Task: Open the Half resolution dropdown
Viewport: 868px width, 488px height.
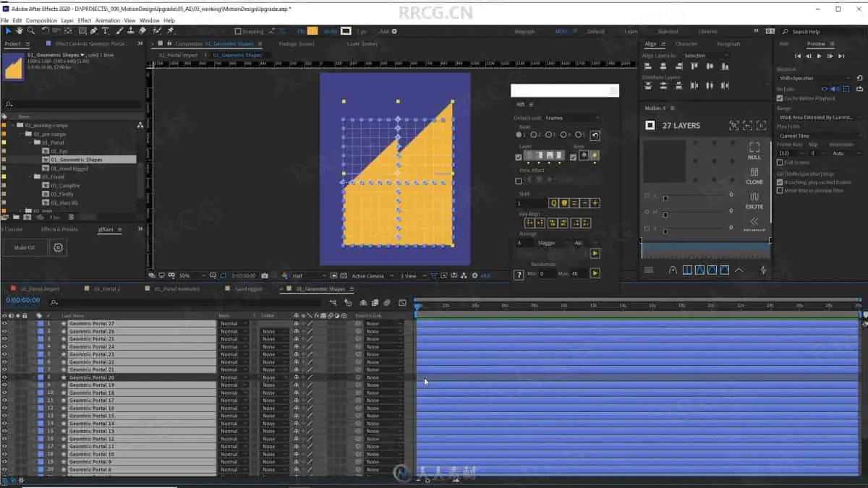Action: pyautogui.click(x=305, y=275)
